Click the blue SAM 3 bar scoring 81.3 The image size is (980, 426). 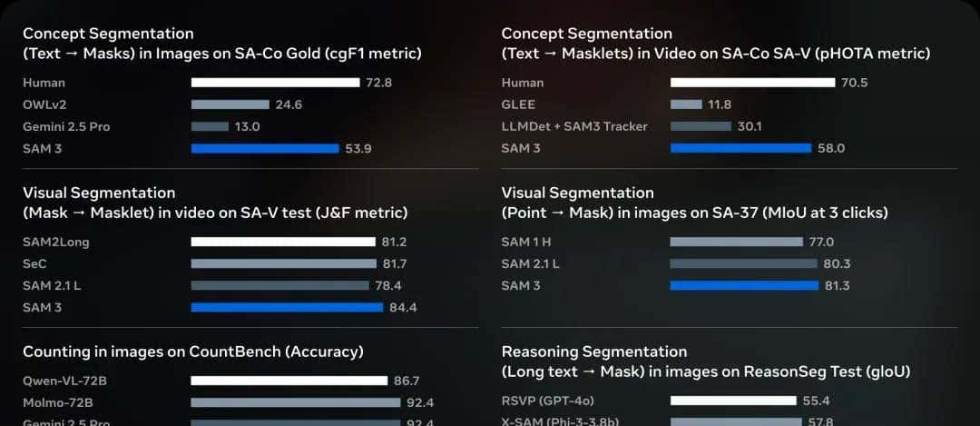click(x=746, y=285)
